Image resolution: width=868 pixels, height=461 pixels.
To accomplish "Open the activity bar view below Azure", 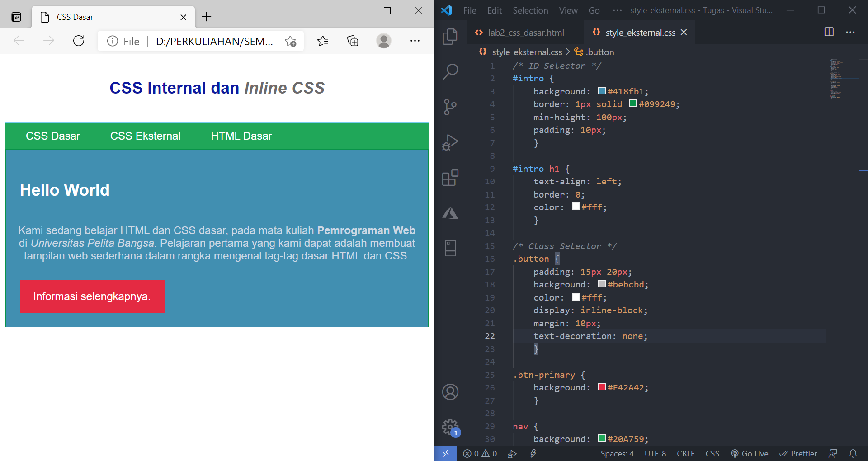I will (450, 248).
